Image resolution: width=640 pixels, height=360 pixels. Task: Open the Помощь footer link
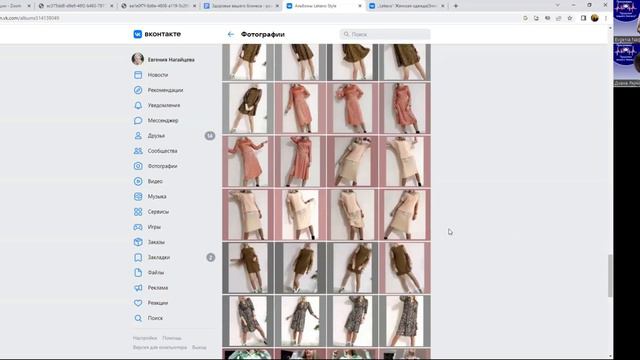(172, 338)
